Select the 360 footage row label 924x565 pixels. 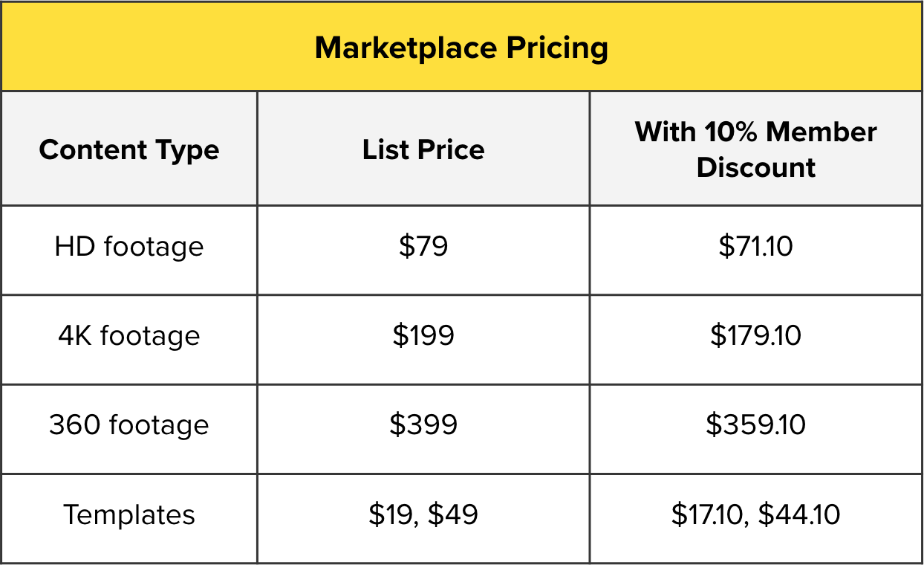[x=129, y=424]
